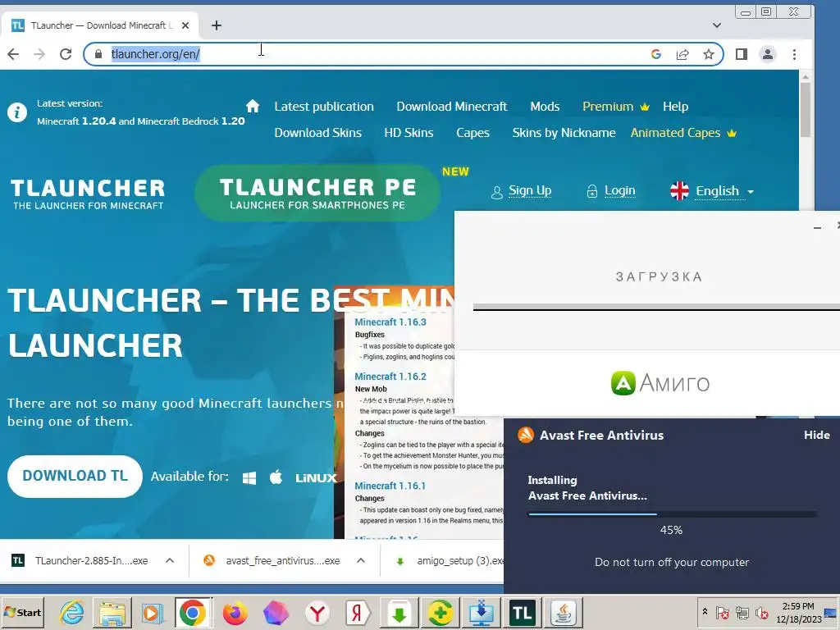Expand options for TLauncher-2.885 download
Viewport: 840px width, 630px height.
(x=170, y=561)
